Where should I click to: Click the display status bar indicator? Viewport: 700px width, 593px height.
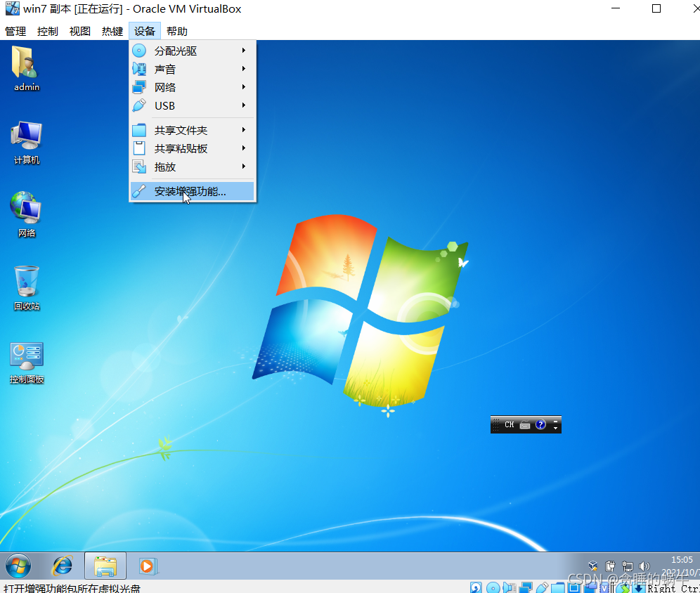573,587
